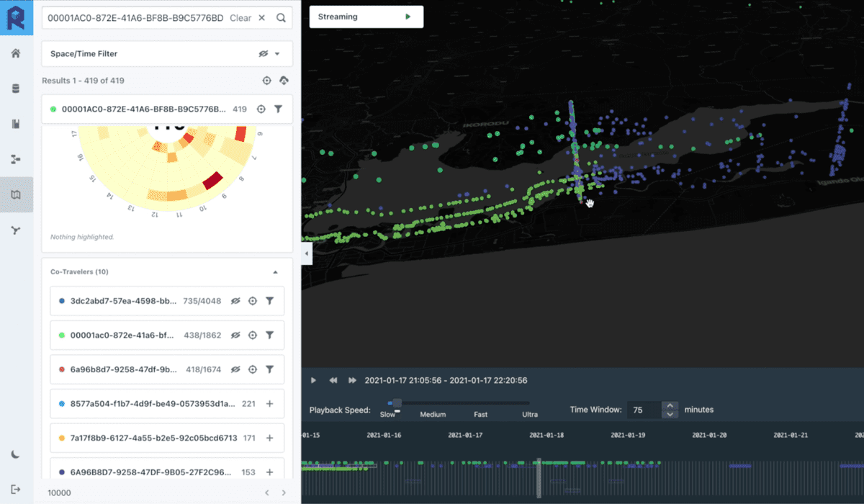The image size is (864, 504).
Task: Locate co-traveler 3dc2abd7 on the map
Action: click(x=253, y=301)
